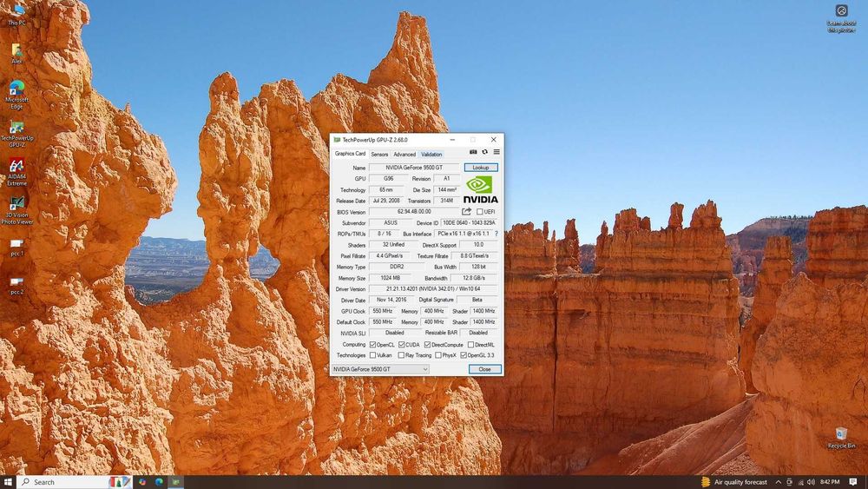Click the volume speaker tray icon
Screen dimensions: 868x489
[x=811, y=482]
